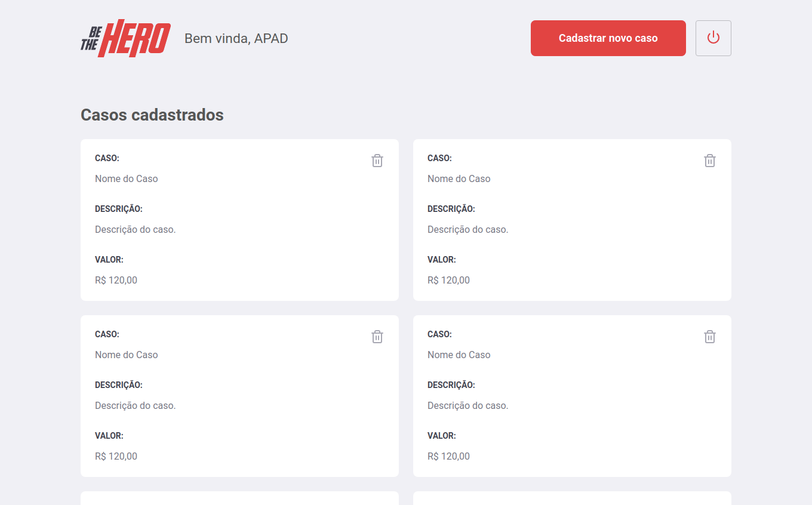Click VALOR: label in top-right card
812x505 pixels.
pos(442,260)
